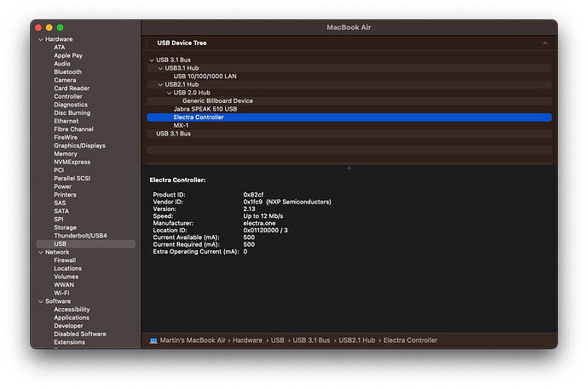The height and width of the screenshot is (389, 588).
Task: Select the MX-1 device row
Action: (x=349, y=126)
